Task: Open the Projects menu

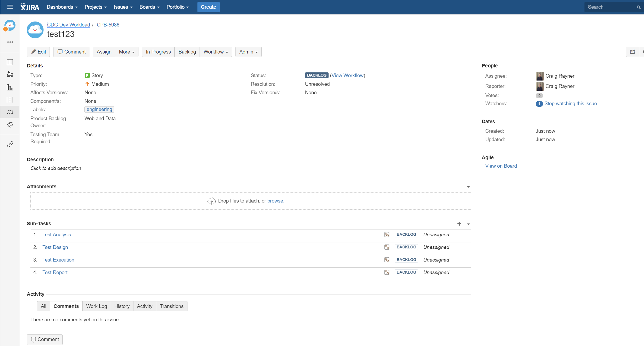Action: [95, 7]
